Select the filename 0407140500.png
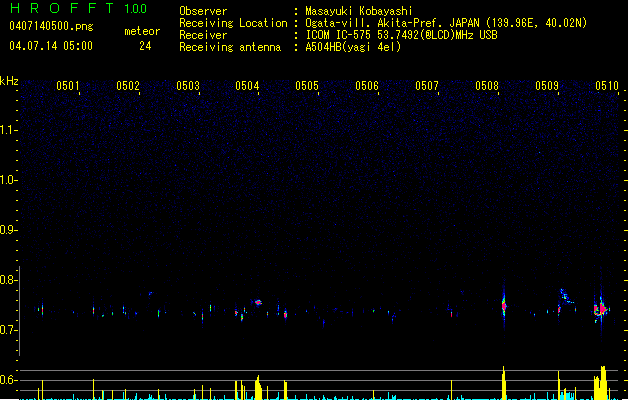The image size is (629, 400). pos(51,26)
